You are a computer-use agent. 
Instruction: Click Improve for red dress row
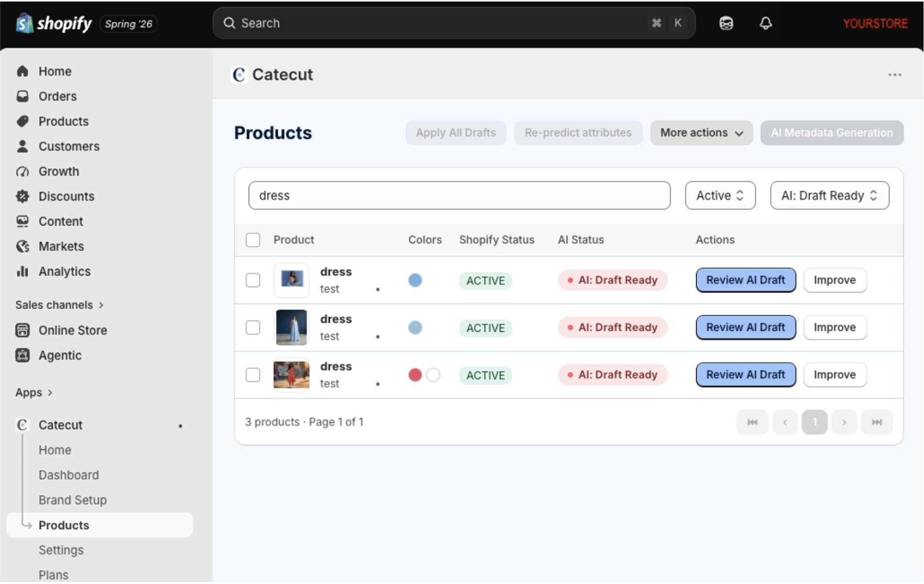click(x=835, y=375)
